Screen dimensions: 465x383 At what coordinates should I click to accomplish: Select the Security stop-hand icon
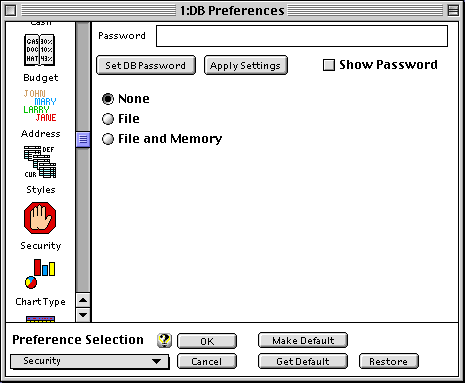pos(40,218)
